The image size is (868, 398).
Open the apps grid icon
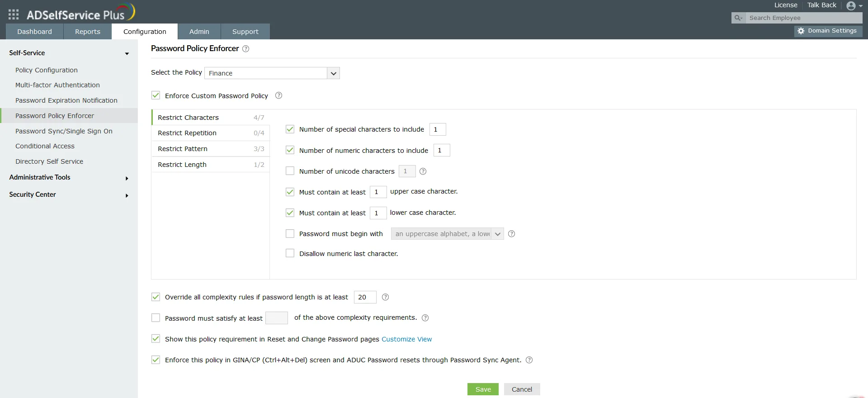tap(14, 14)
